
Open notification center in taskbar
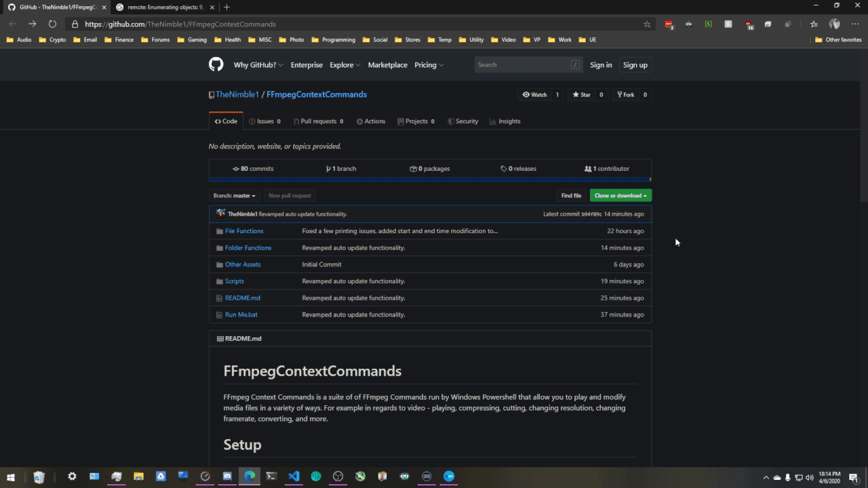(x=853, y=477)
